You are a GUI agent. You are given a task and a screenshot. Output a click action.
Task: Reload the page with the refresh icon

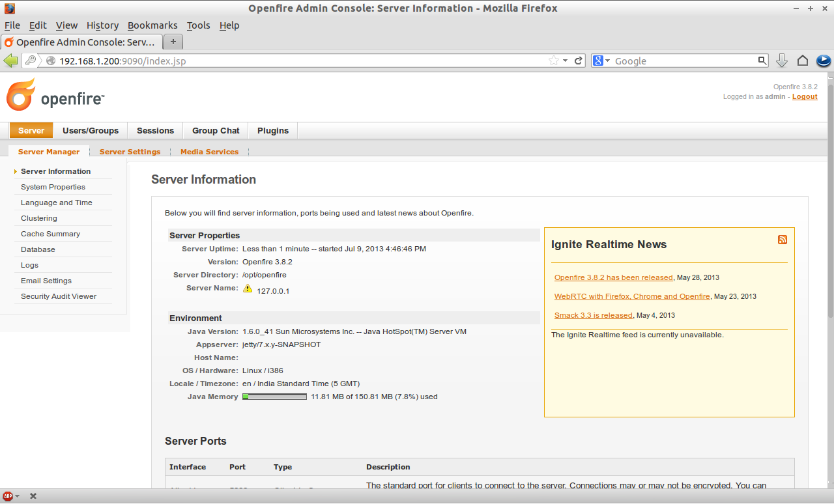[x=578, y=61]
